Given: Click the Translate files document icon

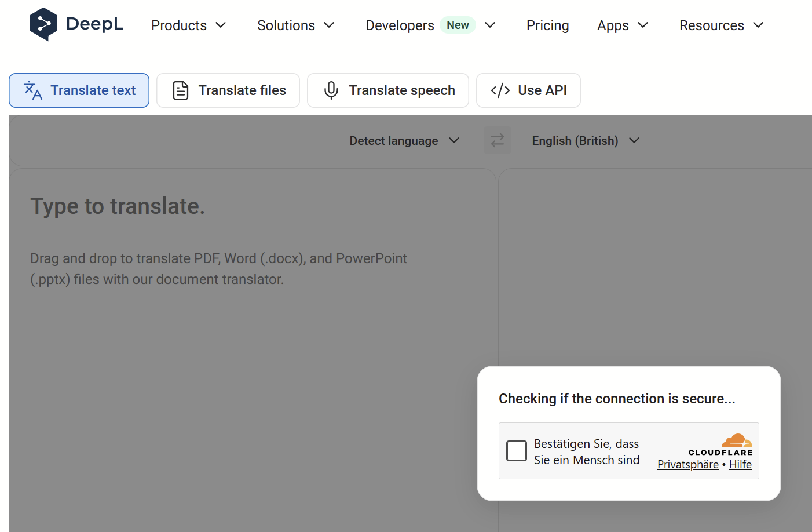Looking at the screenshot, I should (181, 90).
